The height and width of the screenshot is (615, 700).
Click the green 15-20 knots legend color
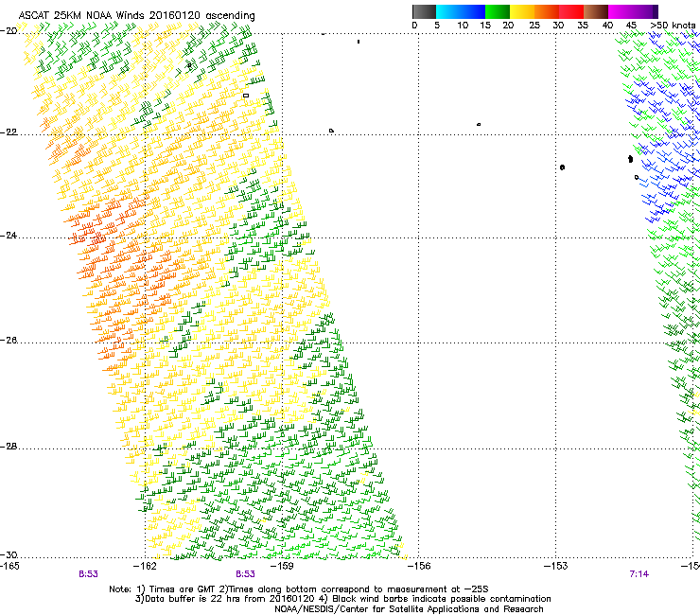coord(498,11)
